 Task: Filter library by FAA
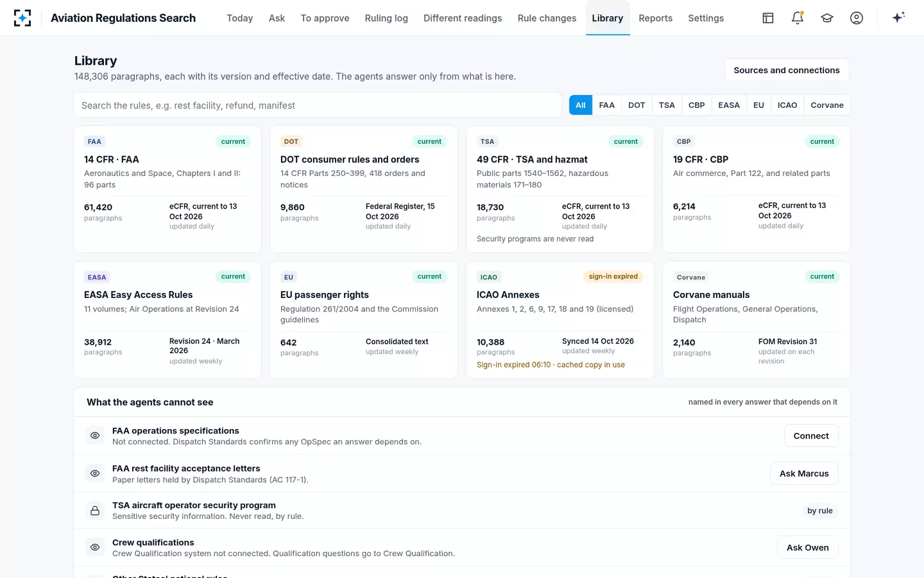(x=606, y=105)
